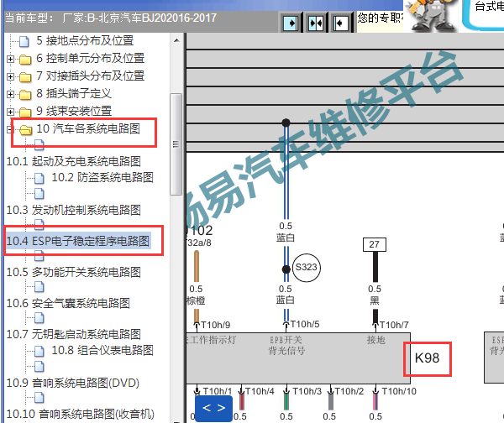Click the mechanic mascot image
The image size is (504, 423).
coord(431,15)
